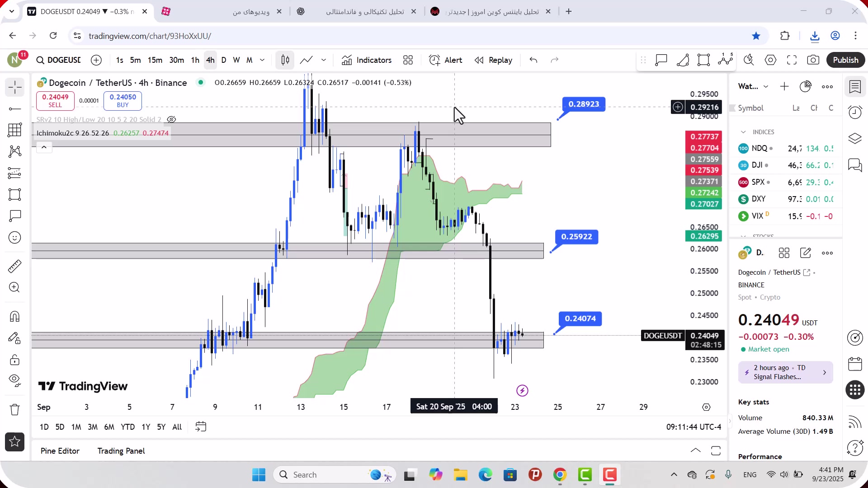This screenshot has height=488, width=868.
Task: Add symbol to watchlist
Action: (784, 87)
